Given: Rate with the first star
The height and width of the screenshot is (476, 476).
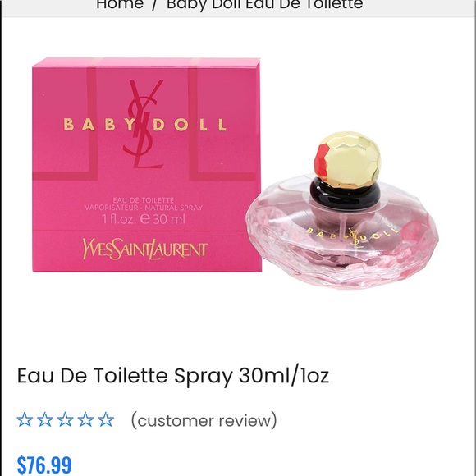Looking at the screenshot, I should [25, 420].
